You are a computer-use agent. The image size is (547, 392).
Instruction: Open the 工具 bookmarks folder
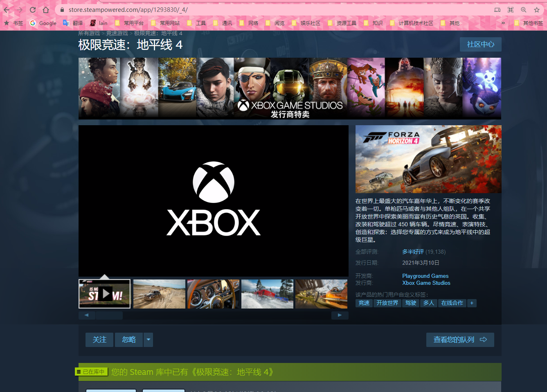pos(197,23)
